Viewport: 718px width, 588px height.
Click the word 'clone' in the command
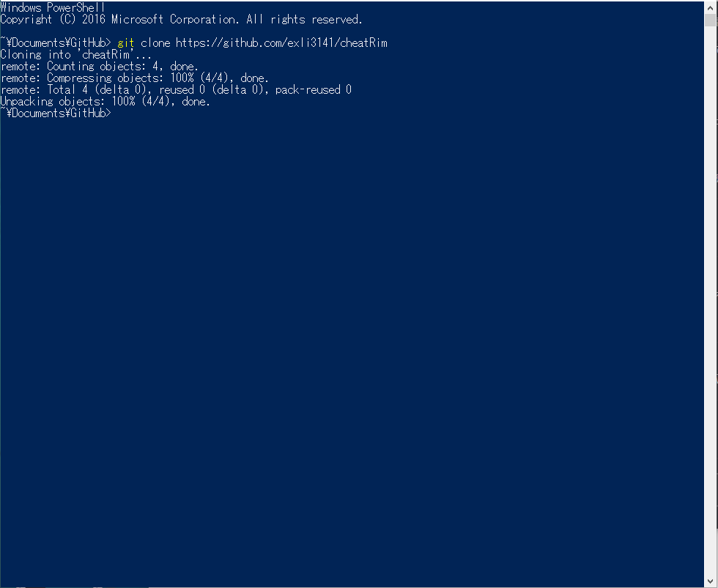[155, 43]
